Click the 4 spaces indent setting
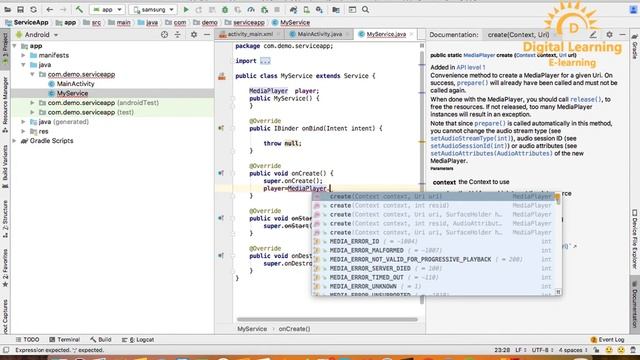 573,350
